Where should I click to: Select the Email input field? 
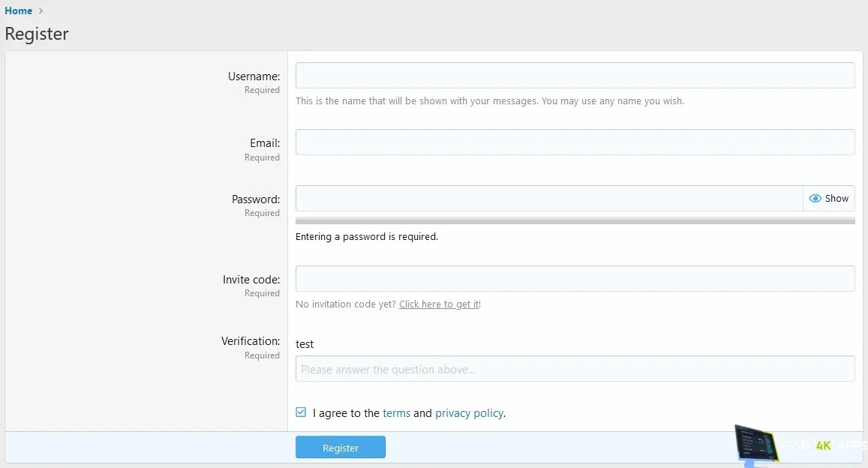[x=574, y=142]
